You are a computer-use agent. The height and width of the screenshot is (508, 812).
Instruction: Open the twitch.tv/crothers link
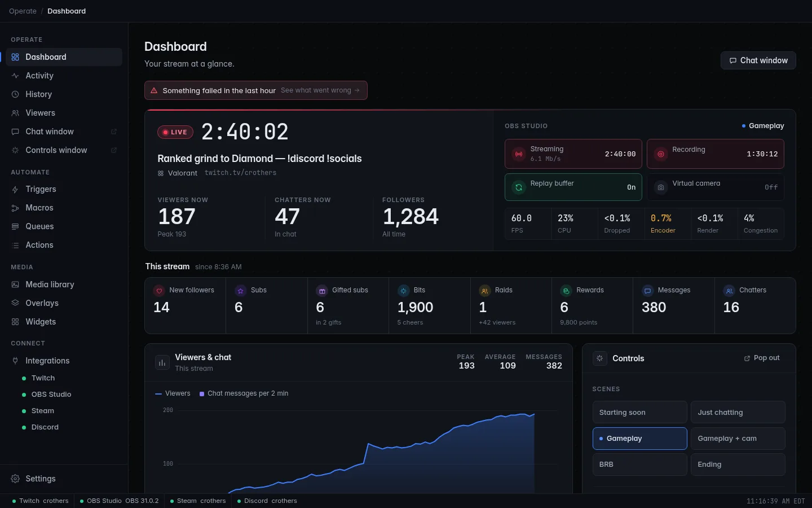[240, 173]
